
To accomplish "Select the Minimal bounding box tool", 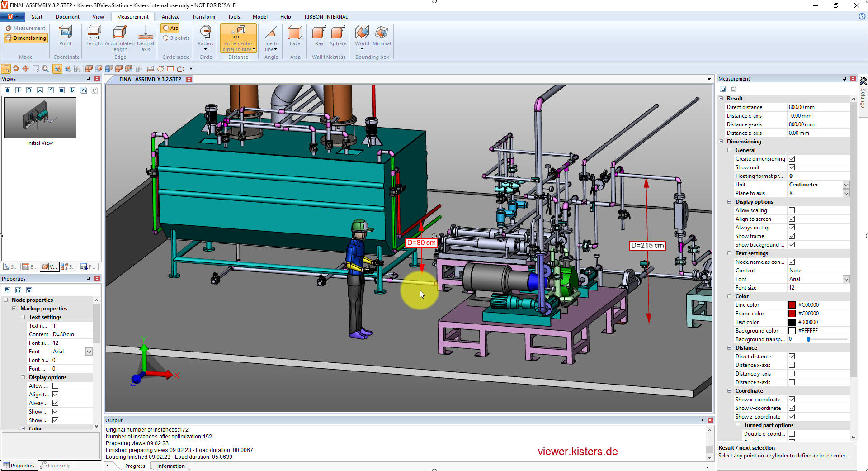I will click(x=382, y=36).
